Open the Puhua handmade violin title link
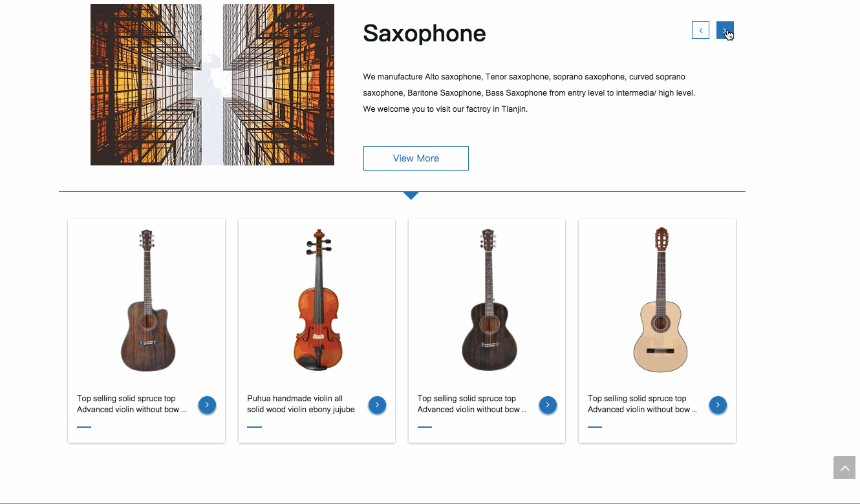860x504 pixels. pos(301,404)
